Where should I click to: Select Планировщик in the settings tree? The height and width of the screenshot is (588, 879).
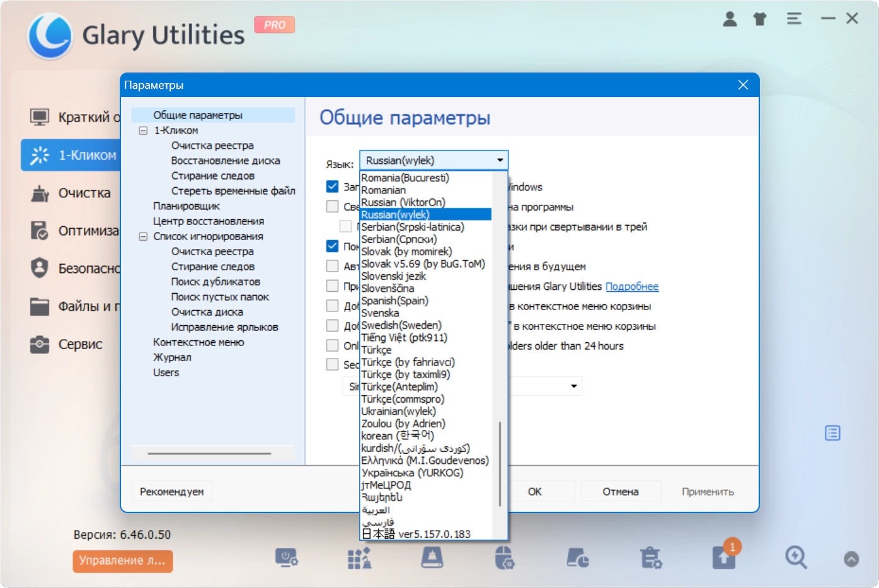187,206
